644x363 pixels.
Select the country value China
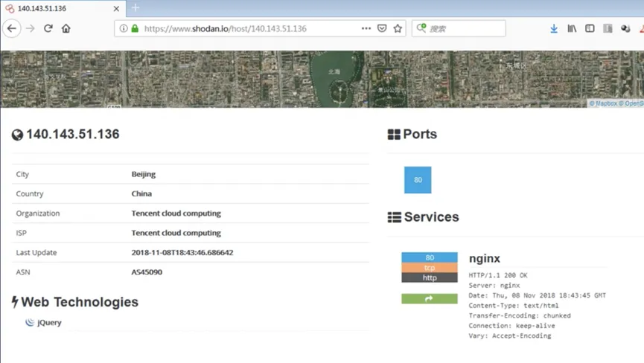[x=141, y=193]
